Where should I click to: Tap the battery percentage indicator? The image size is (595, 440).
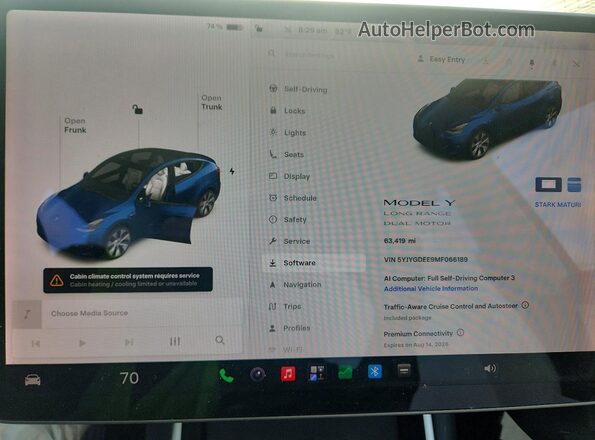(x=225, y=27)
